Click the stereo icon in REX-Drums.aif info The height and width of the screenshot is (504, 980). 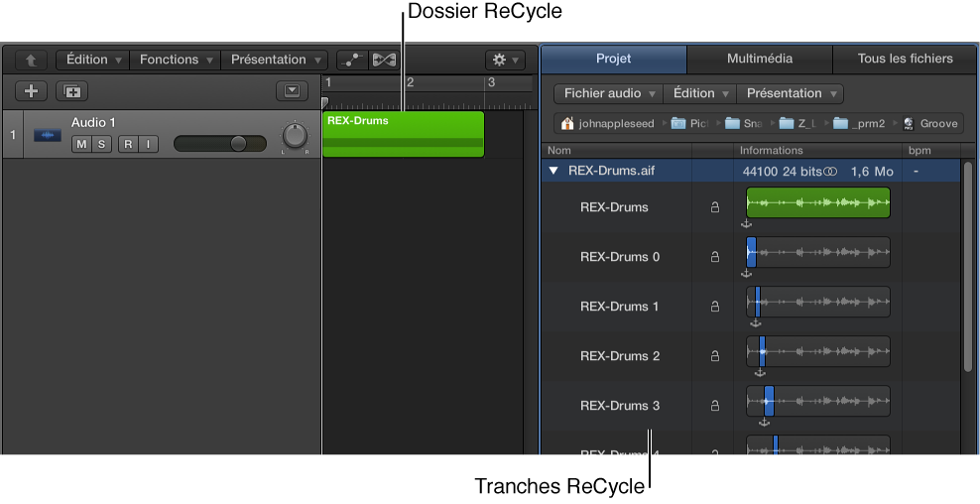(830, 172)
